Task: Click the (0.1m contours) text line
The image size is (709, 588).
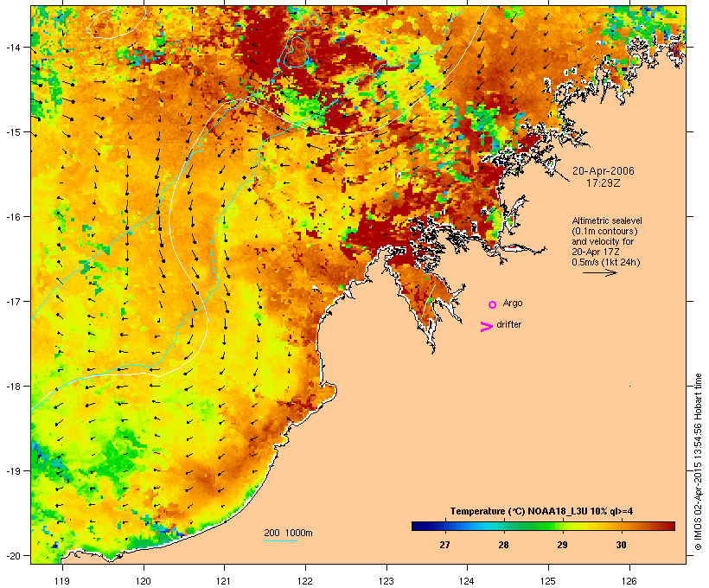Action: click(x=604, y=231)
